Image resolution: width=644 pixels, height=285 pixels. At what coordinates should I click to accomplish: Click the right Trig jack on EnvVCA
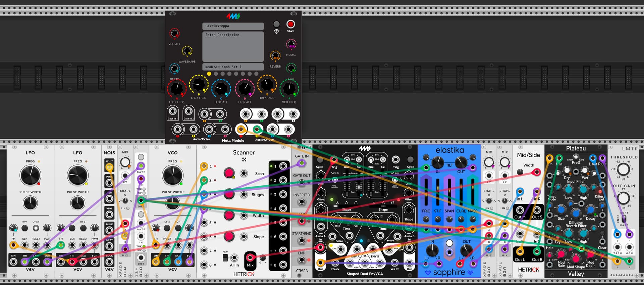click(396, 159)
